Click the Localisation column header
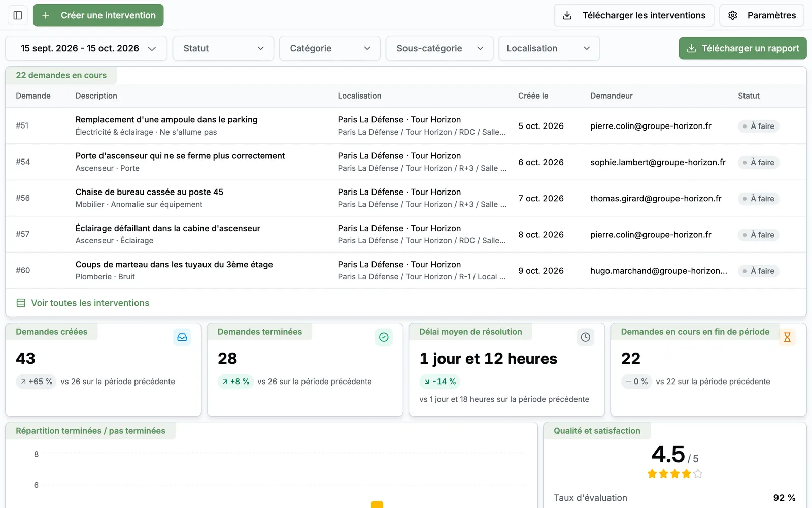This screenshot has width=812, height=508. (x=359, y=96)
